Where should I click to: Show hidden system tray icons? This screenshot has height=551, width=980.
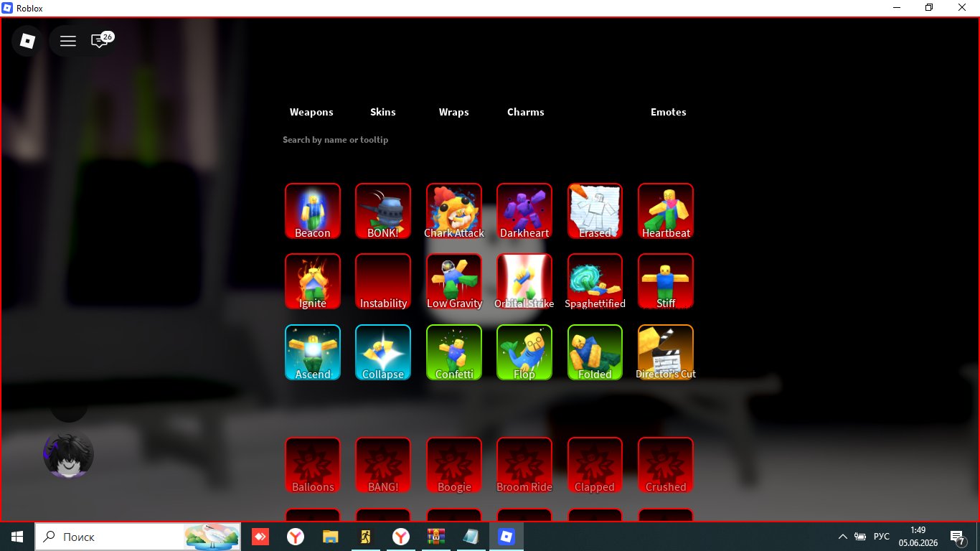[x=843, y=537]
